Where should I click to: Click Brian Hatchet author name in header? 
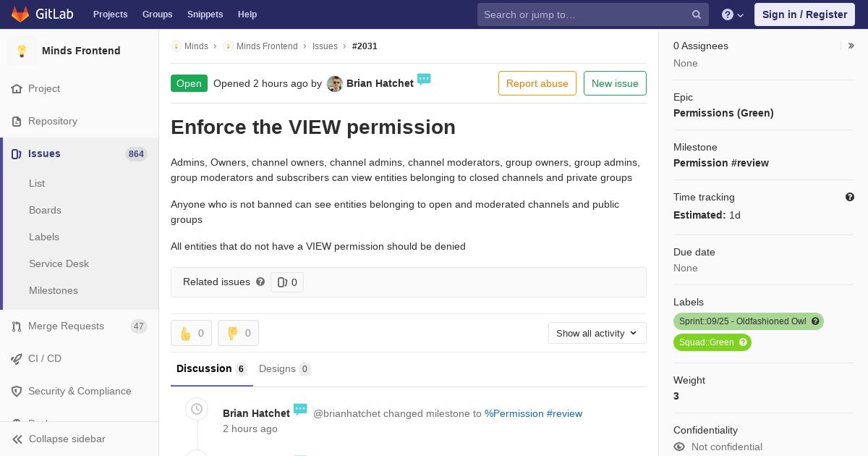[x=380, y=83]
